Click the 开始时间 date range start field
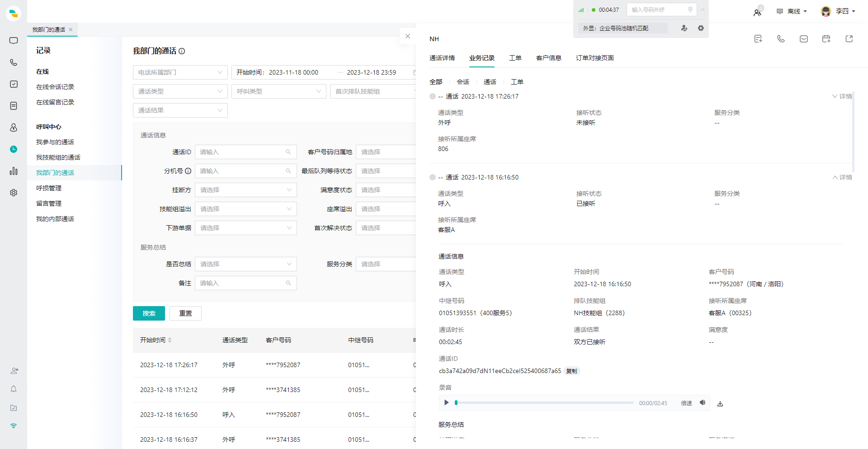Image resolution: width=868 pixels, height=449 pixels. (x=293, y=72)
